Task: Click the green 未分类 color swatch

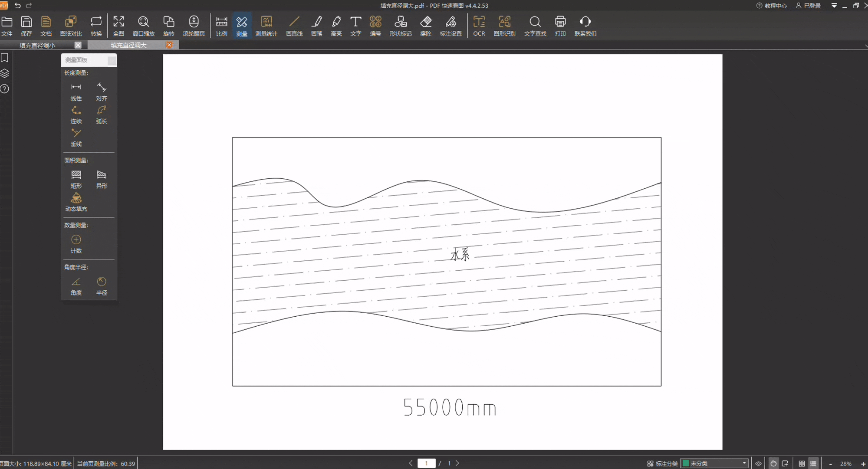Action: (686, 463)
